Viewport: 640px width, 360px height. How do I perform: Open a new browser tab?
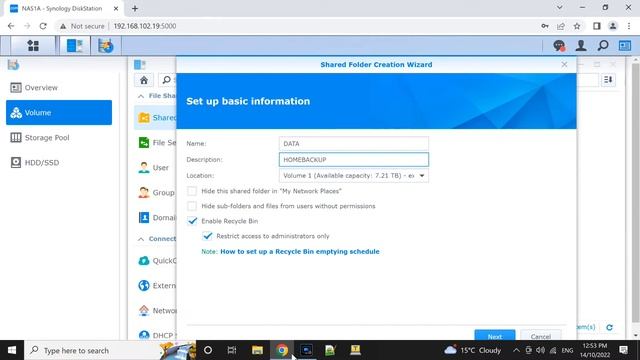click(x=135, y=8)
